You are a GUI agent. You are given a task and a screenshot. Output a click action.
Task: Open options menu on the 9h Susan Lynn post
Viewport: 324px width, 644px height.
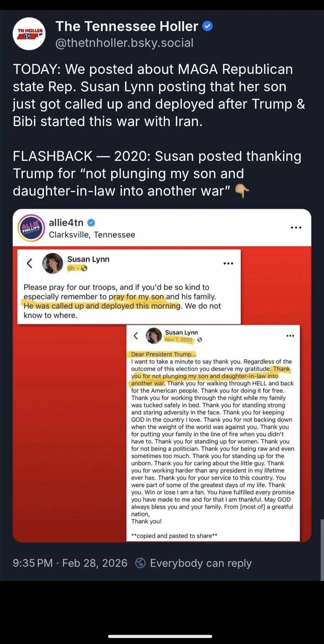[228, 263]
